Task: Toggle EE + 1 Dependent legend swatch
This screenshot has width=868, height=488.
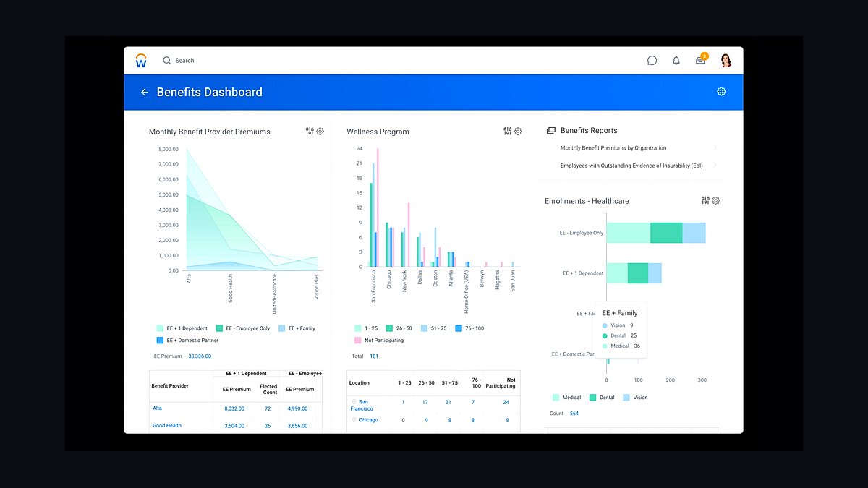Action: tap(160, 328)
